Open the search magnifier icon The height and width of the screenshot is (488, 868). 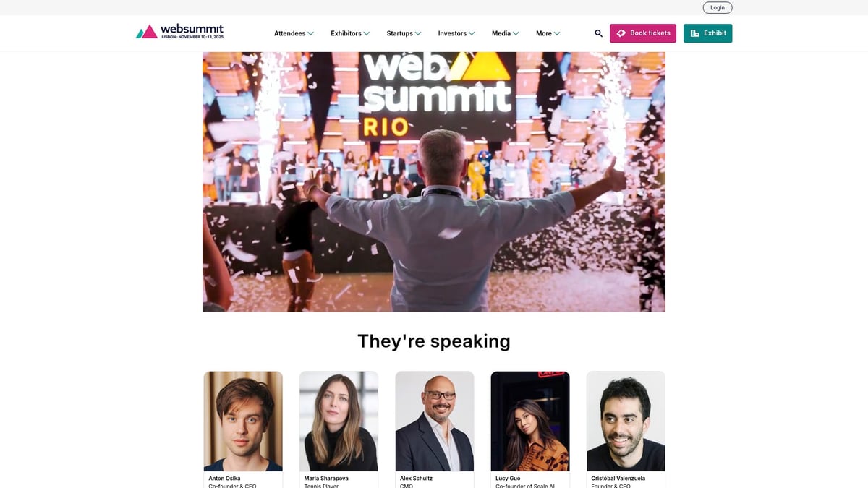(x=598, y=33)
